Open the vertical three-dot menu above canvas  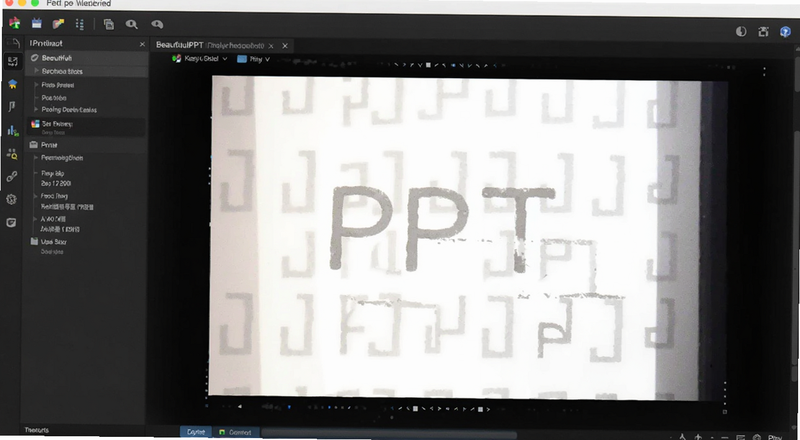click(x=764, y=71)
